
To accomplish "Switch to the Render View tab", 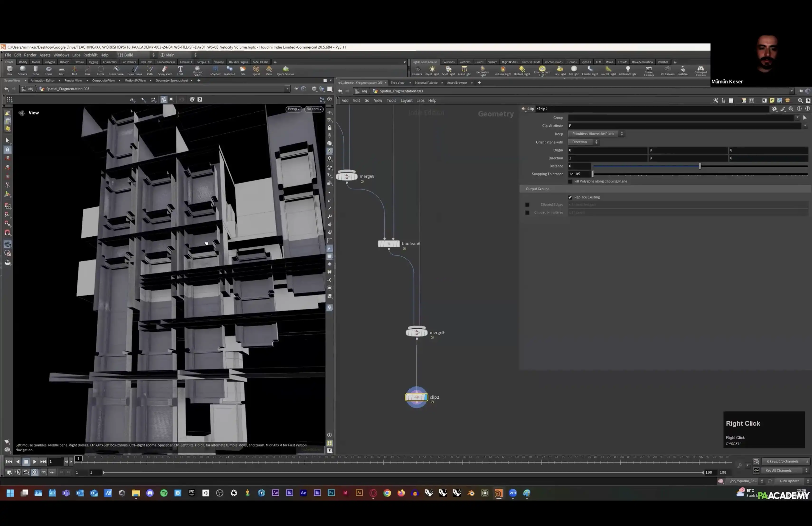I will (73, 80).
